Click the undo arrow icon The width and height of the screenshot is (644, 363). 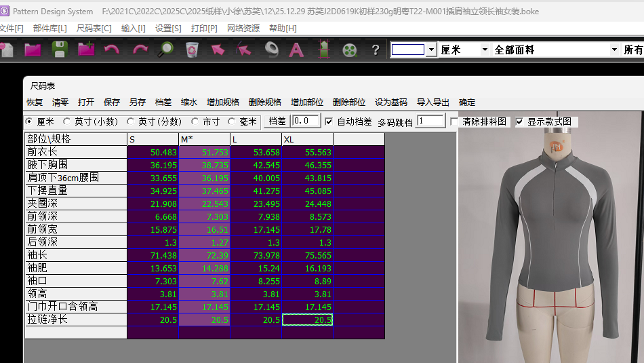pyautogui.click(x=112, y=50)
